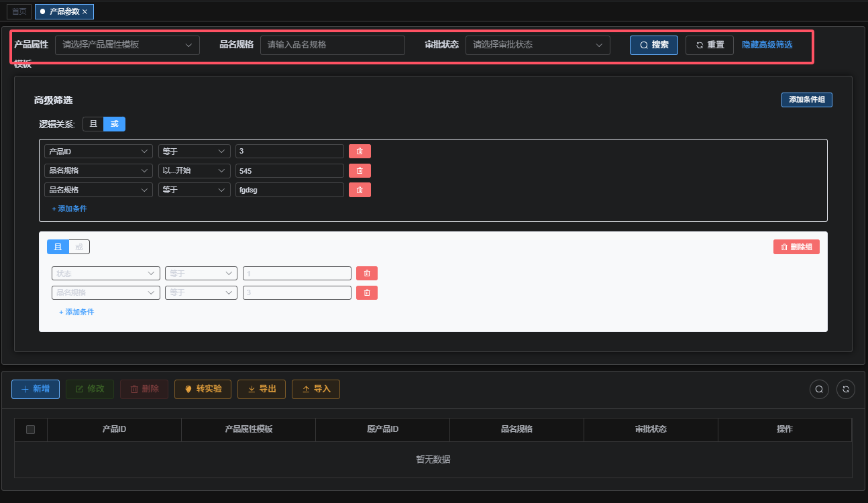Delete the 产品ID equals 3 condition row
The width and height of the screenshot is (868, 503).
coord(360,152)
